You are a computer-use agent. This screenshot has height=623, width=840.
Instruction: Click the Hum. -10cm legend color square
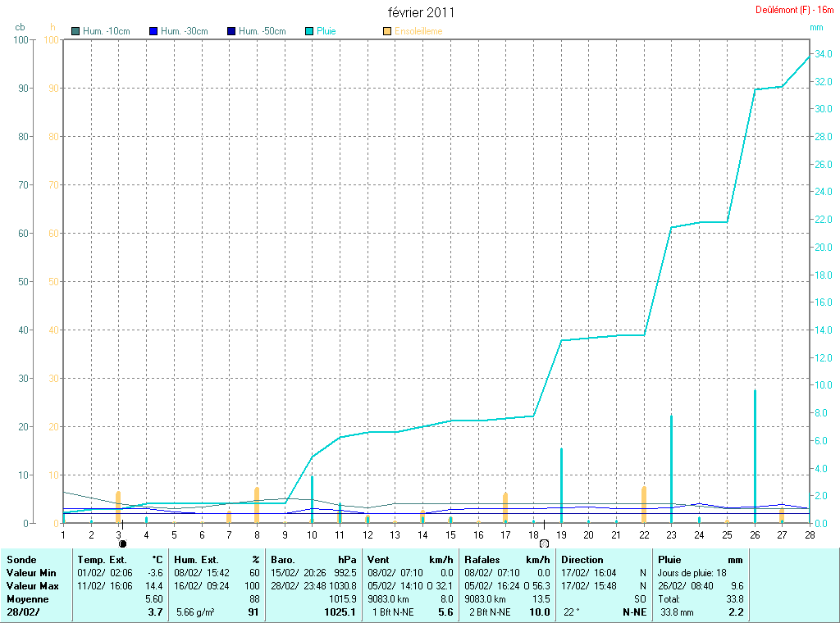tap(76, 31)
